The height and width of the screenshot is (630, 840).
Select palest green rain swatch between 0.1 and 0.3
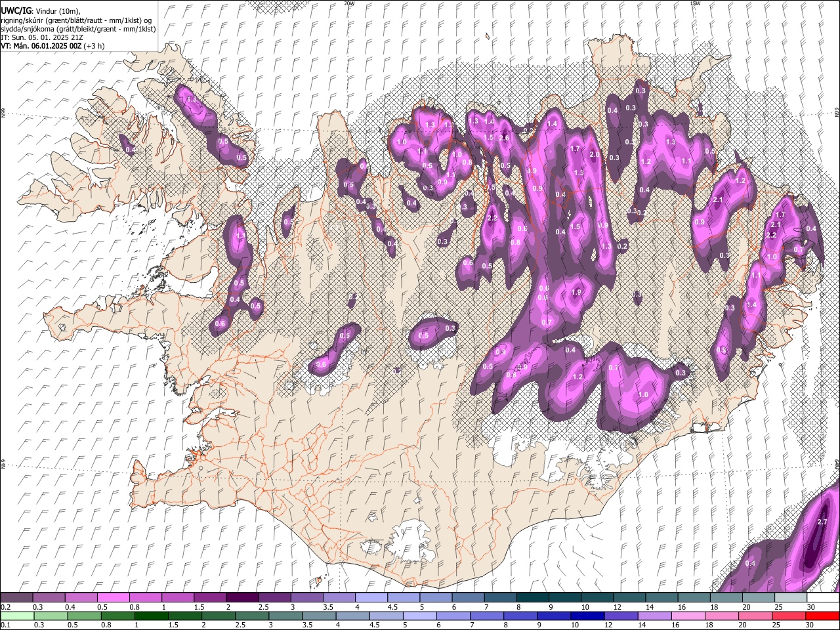pos(18,616)
